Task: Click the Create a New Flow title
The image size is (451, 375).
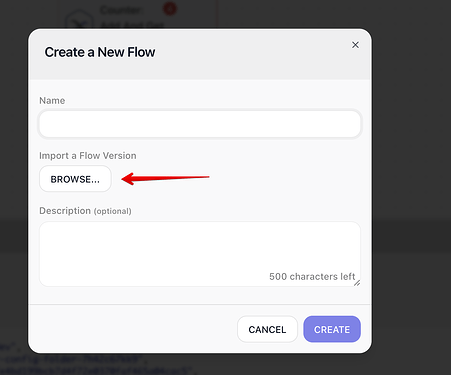Action: 100,52
